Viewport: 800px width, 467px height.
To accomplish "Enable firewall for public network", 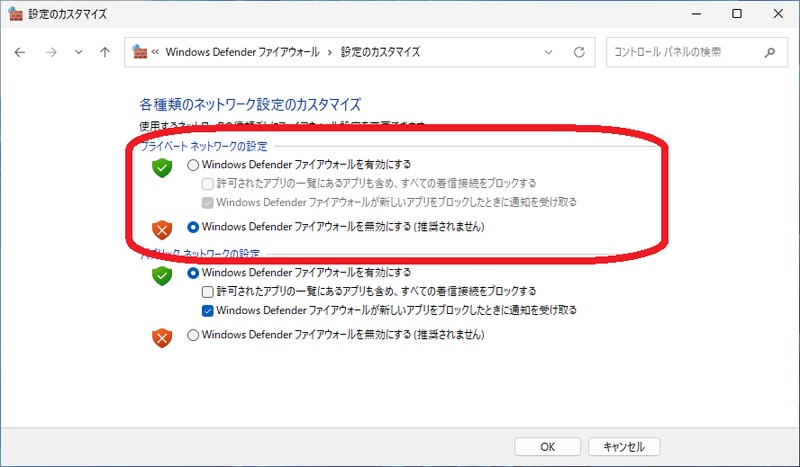I will (x=193, y=273).
